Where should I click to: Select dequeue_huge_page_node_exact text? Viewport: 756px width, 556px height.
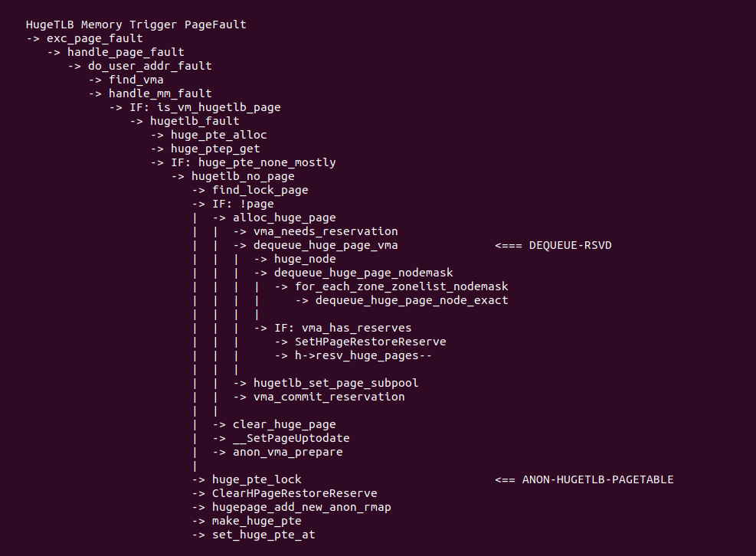411,300
